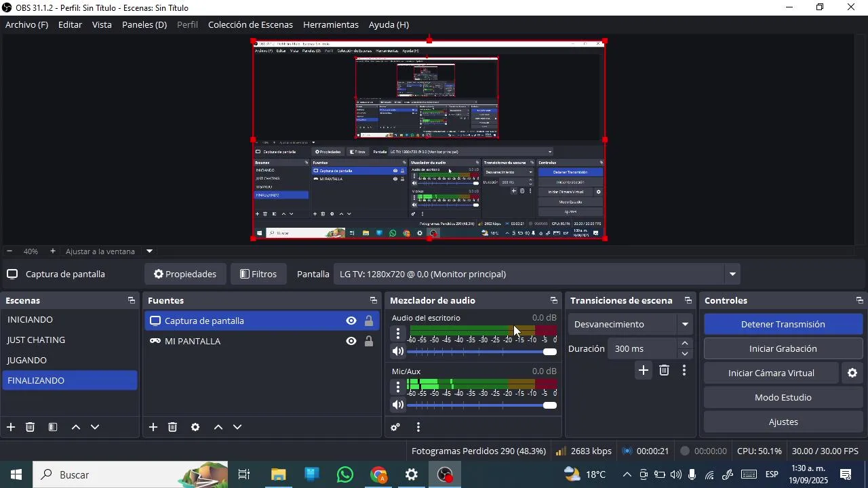The height and width of the screenshot is (488, 868).
Task: Open the Colección de Escenas menu
Action: pyautogui.click(x=250, y=24)
